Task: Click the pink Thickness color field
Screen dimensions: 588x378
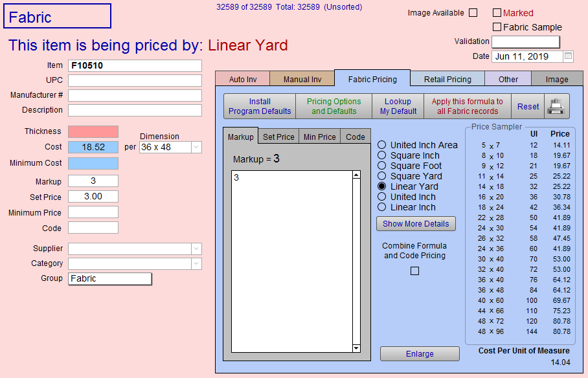Action: [93, 132]
